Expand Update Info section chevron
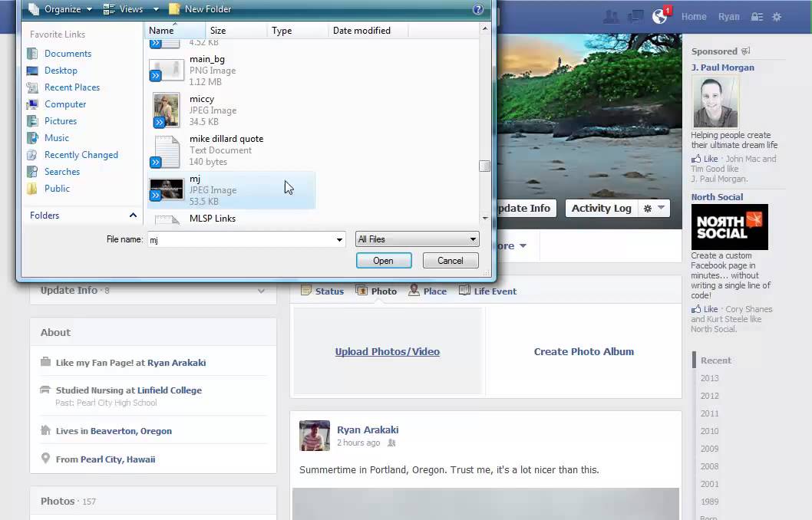 261,291
